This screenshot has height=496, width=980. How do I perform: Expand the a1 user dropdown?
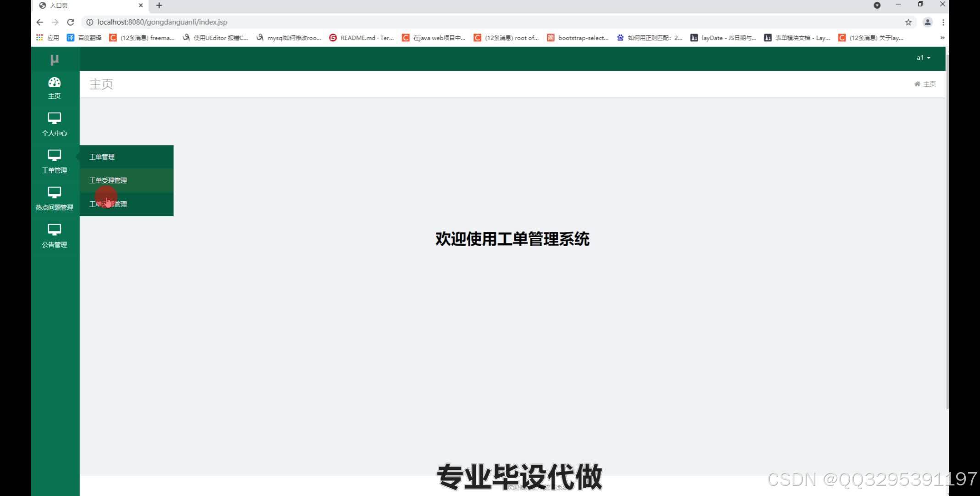pos(924,58)
